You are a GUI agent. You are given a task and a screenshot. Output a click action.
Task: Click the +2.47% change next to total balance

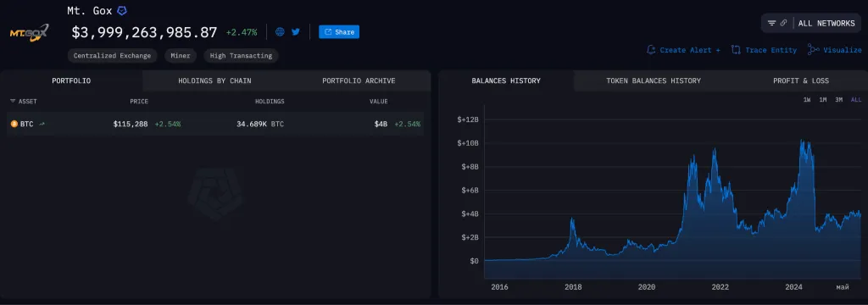[x=242, y=32]
